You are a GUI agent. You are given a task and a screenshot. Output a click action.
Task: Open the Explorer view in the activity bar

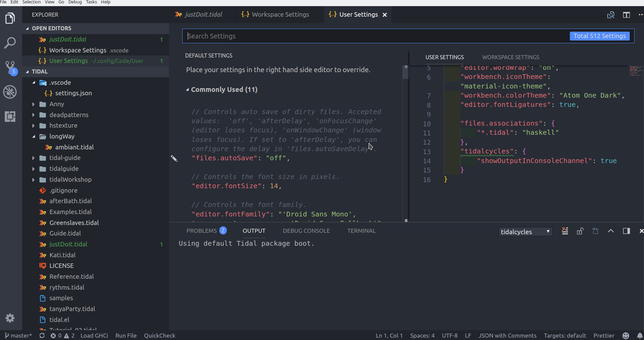(x=10, y=18)
